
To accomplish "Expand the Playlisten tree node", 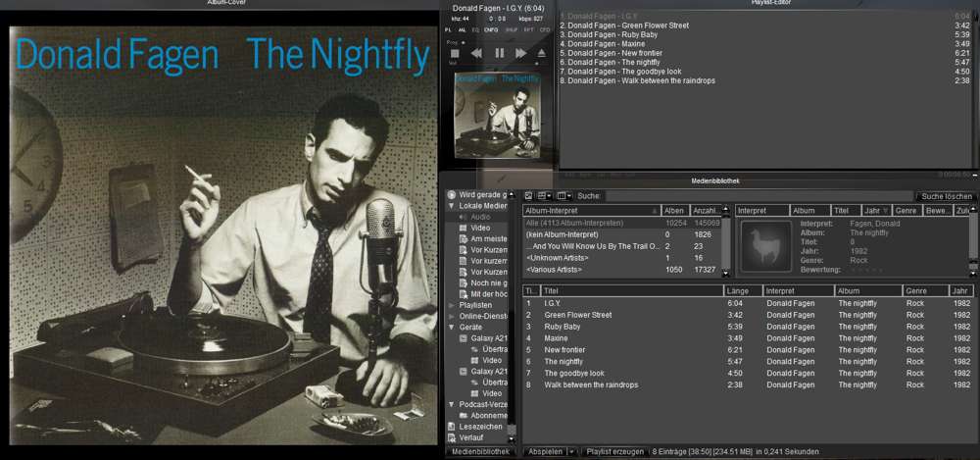I will 452,305.
